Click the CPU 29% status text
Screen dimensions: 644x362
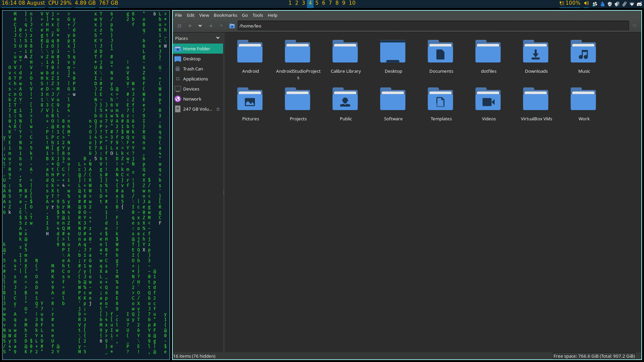60,3
